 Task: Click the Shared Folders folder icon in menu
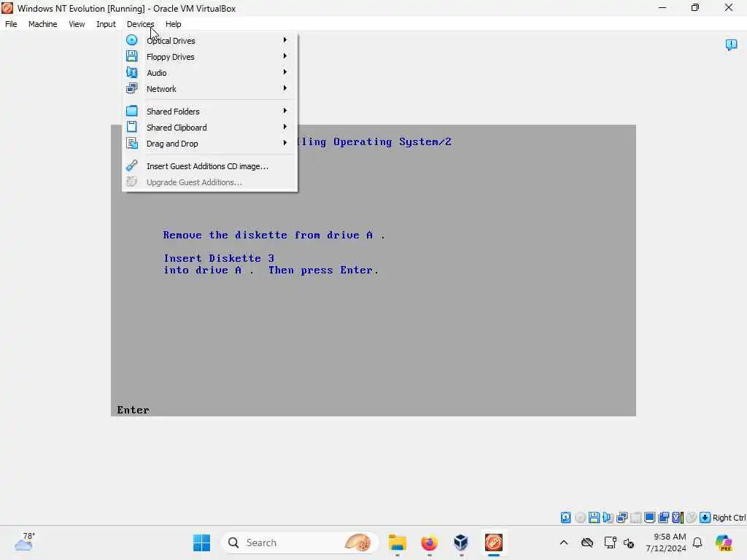(x=131, y=111)
